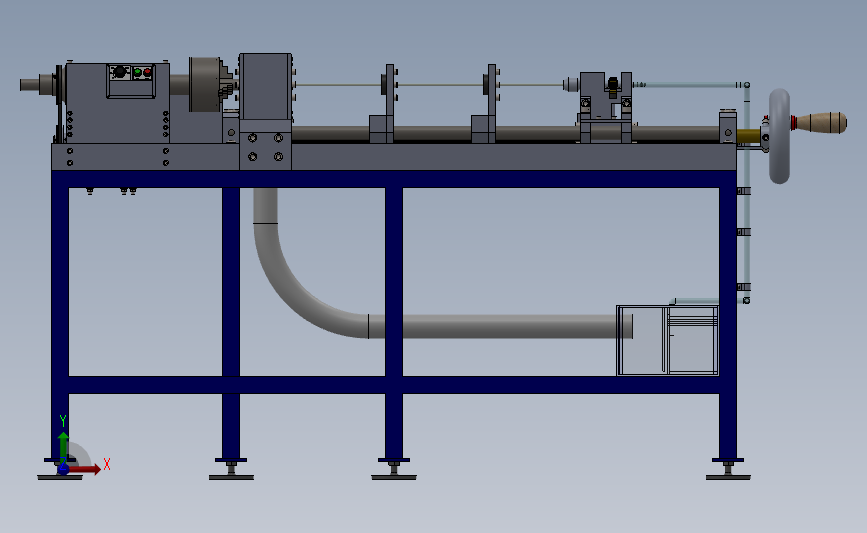Click the brass shaft section near the handwheel

(748, 134)
